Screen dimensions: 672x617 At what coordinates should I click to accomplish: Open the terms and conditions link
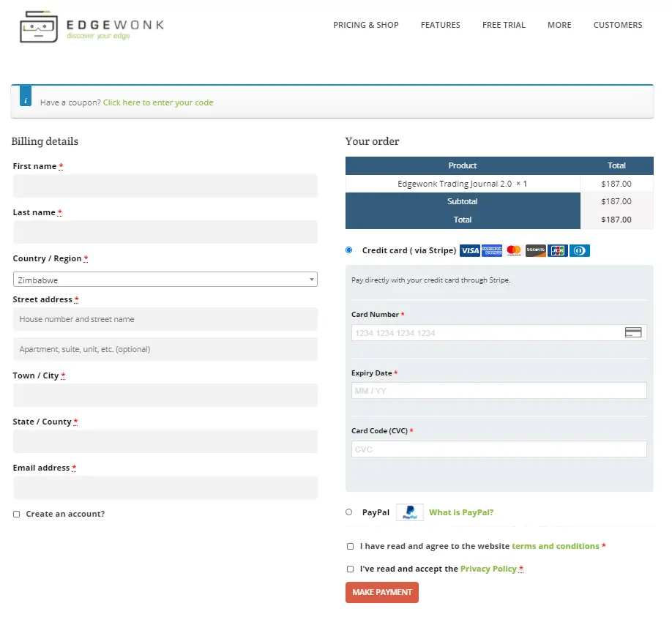tap(556, 546)
